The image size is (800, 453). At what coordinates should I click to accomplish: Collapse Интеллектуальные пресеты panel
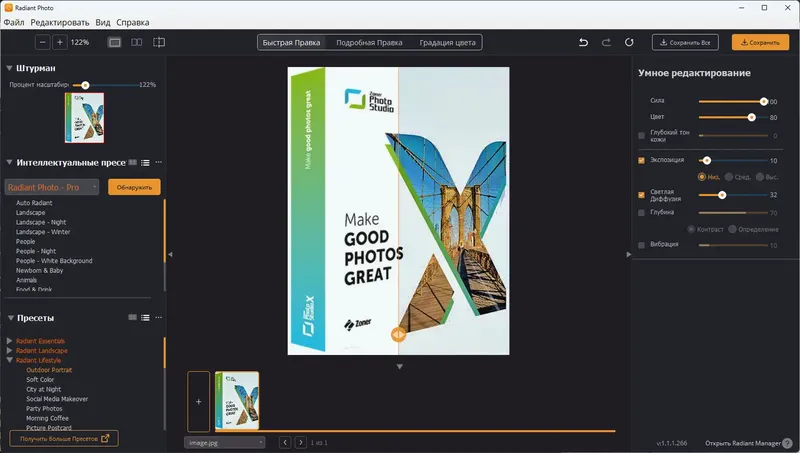point(9,162)
